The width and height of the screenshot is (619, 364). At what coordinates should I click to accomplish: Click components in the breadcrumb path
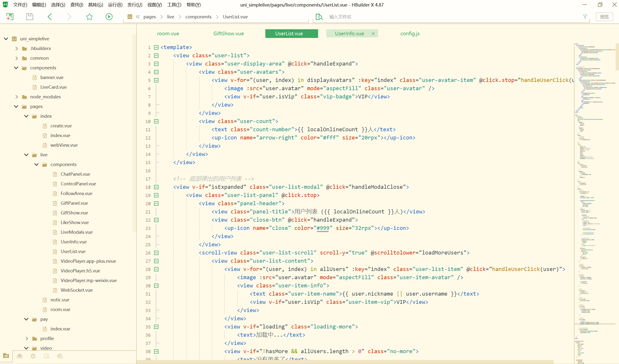click(x=198, y=17)
